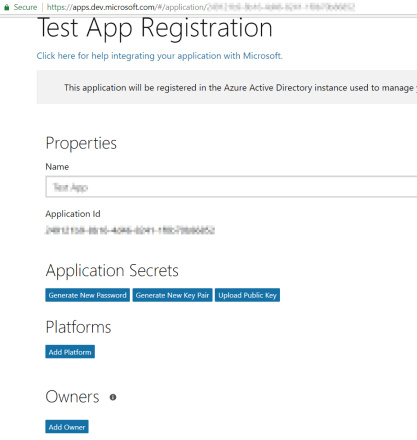Click the Azure Active Directory notice text

239,88
